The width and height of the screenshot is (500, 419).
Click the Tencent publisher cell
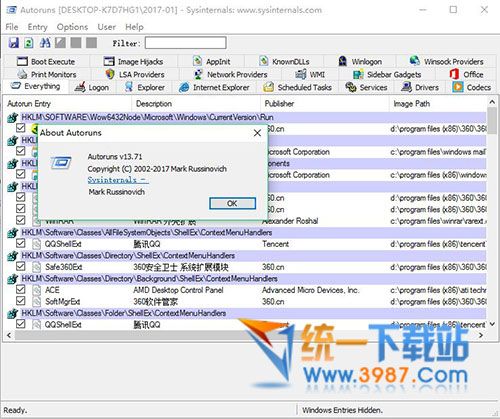click(276, 244)
